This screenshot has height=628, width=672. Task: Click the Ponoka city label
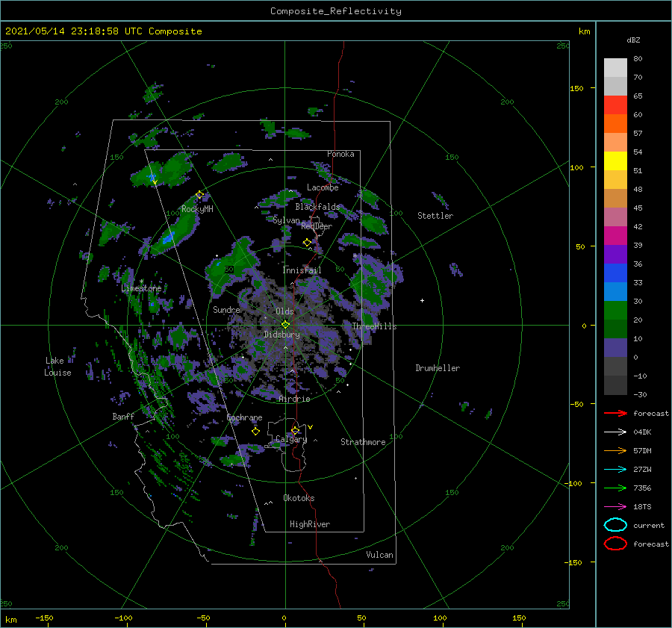tap(340, 154)
